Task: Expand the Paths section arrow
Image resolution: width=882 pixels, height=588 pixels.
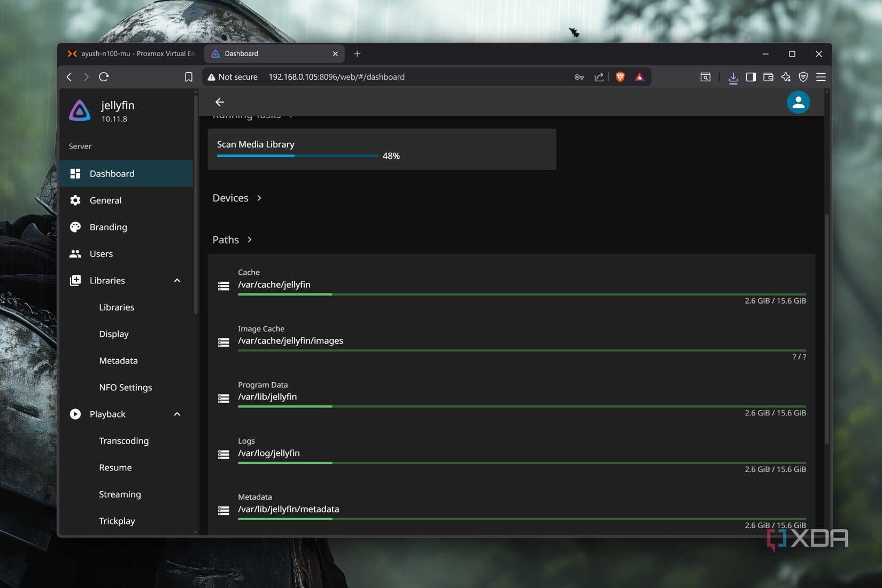Action: point(250,239)
